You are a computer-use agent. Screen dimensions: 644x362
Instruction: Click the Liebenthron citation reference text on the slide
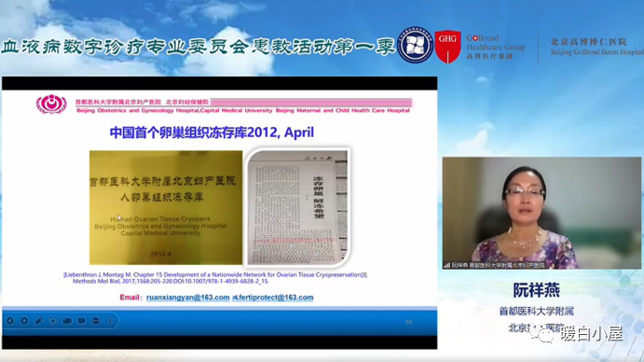click(x=215, y=278)
